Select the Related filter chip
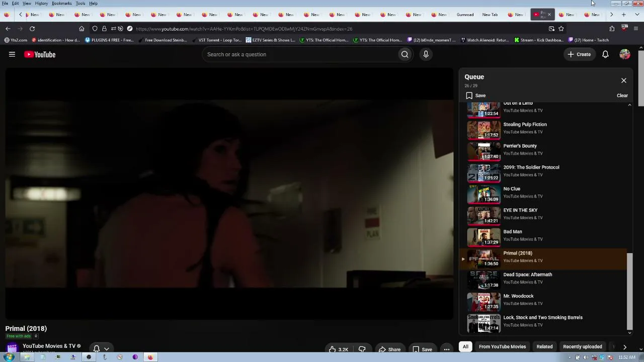The image size is (644, 362). 544,346
